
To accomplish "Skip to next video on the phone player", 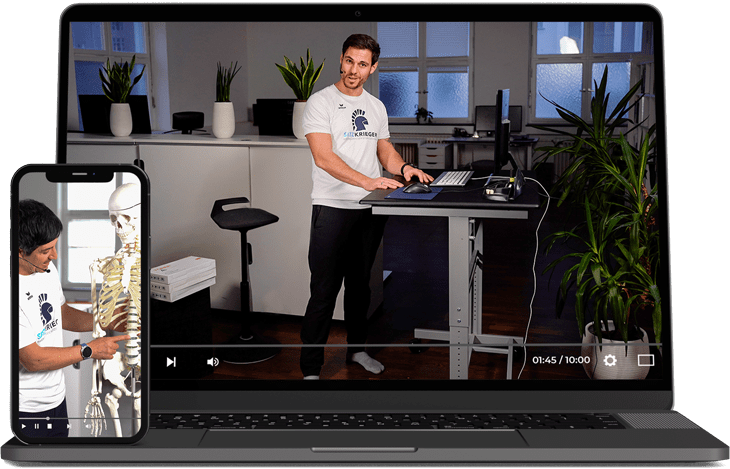I will [68, 426].
